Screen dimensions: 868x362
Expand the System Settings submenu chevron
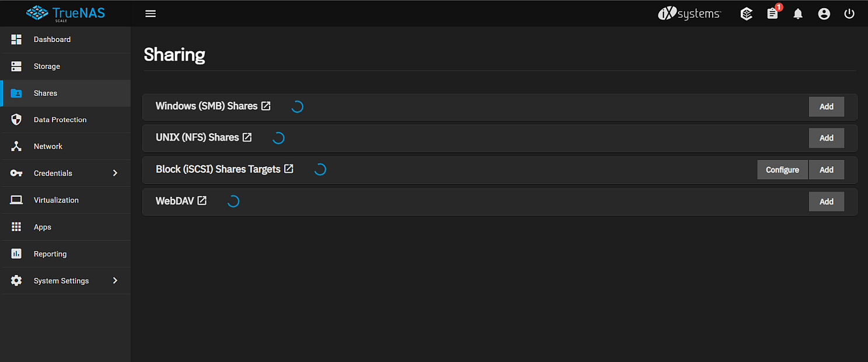pyautogui.click(x=115, y=281)
